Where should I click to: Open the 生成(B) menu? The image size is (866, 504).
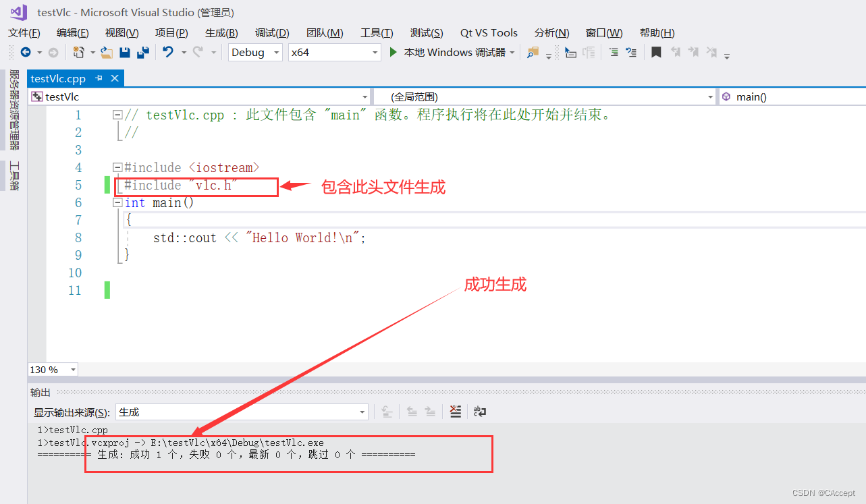[221, 32]
